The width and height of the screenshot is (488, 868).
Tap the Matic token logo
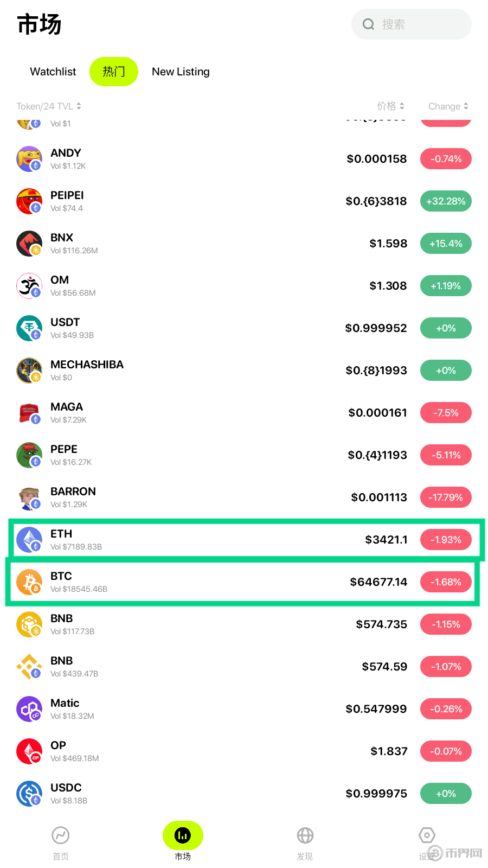[x=29, y=709]
